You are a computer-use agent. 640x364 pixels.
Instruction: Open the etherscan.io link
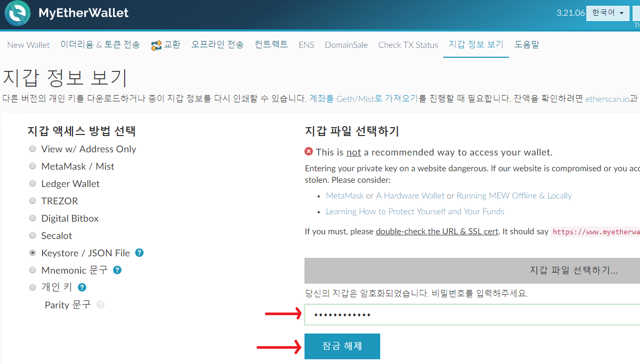pos(607,98)
